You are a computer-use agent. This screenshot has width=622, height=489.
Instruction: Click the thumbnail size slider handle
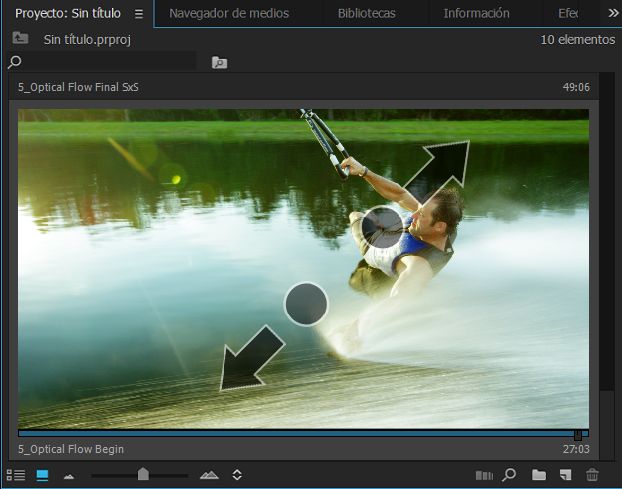143,474
